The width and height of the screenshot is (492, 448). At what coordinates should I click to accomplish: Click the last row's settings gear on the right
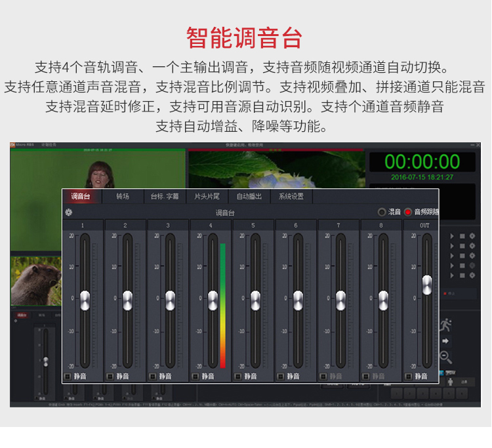tap(472, 275)
